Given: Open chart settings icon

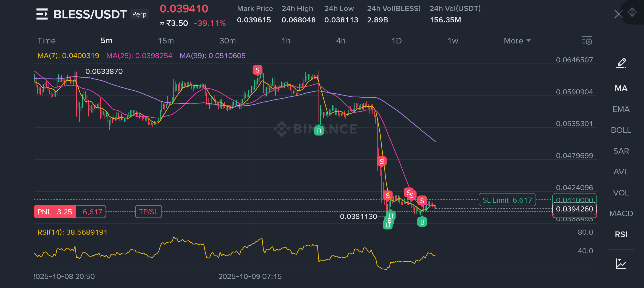Looking at the screenshot, I should [587, 41].
